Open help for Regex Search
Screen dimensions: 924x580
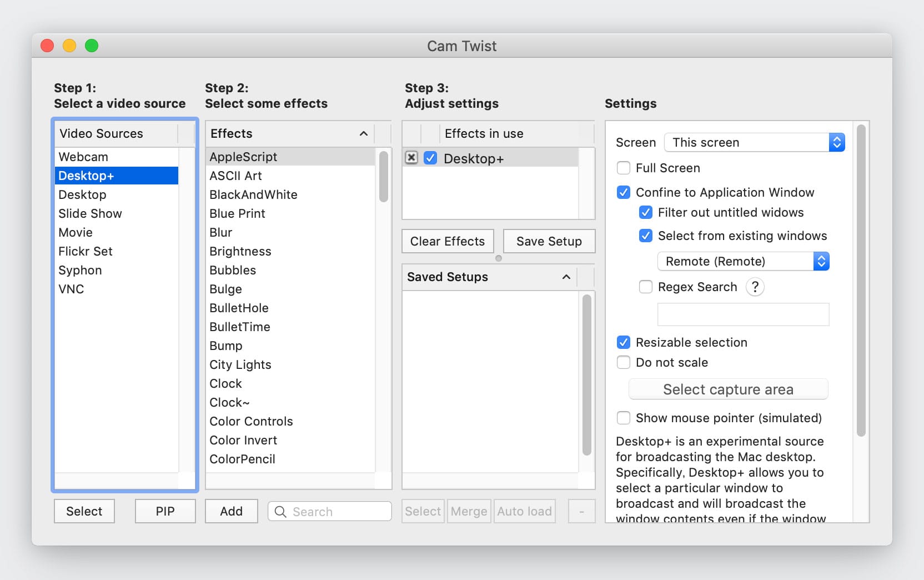click(755, 287)
